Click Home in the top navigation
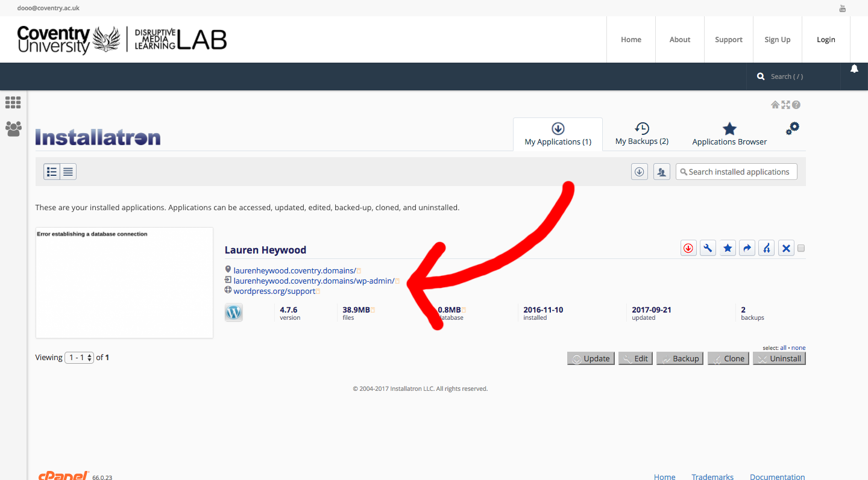The image size is (868, 480). (631, 40)
